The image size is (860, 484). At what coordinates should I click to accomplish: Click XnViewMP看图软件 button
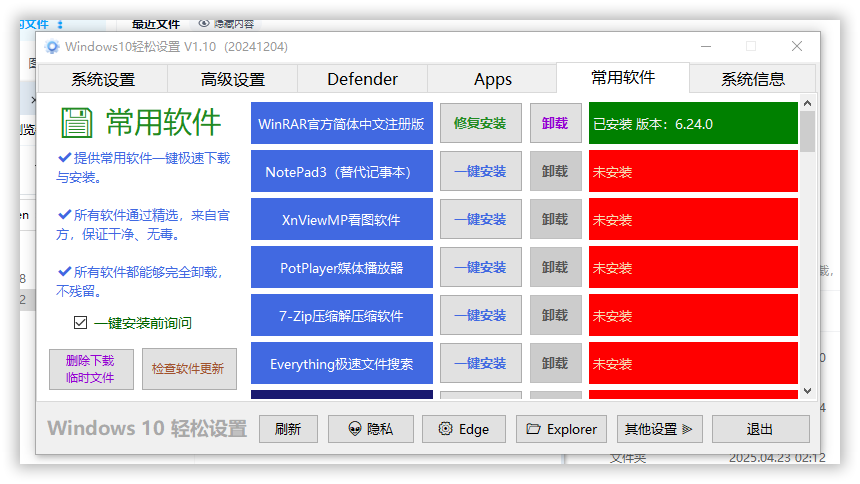coord(342,220)
